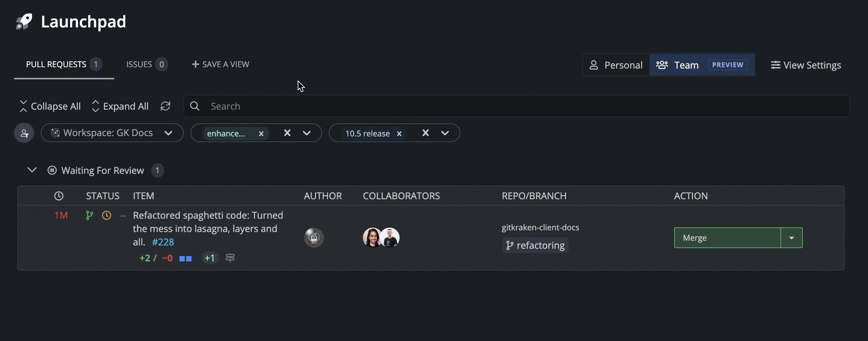
Task: Open pull request #228 link
Action: pos(163,242)
